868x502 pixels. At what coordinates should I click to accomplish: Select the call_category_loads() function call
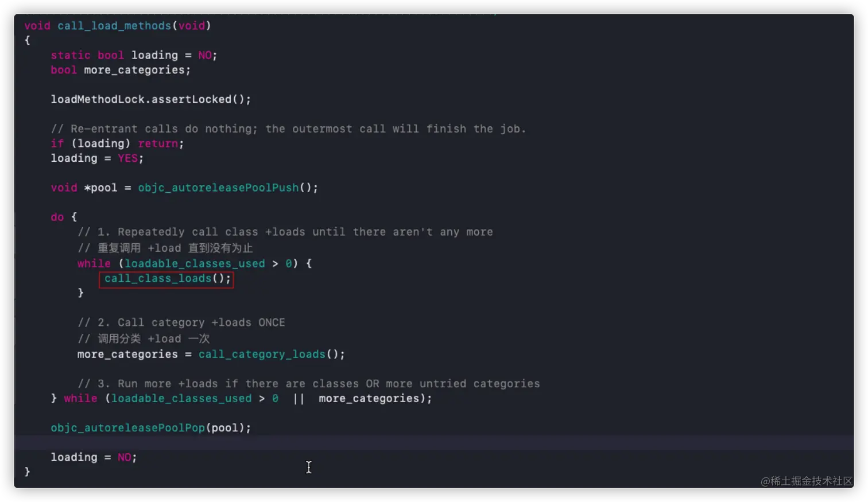click(x=261, y=354)
